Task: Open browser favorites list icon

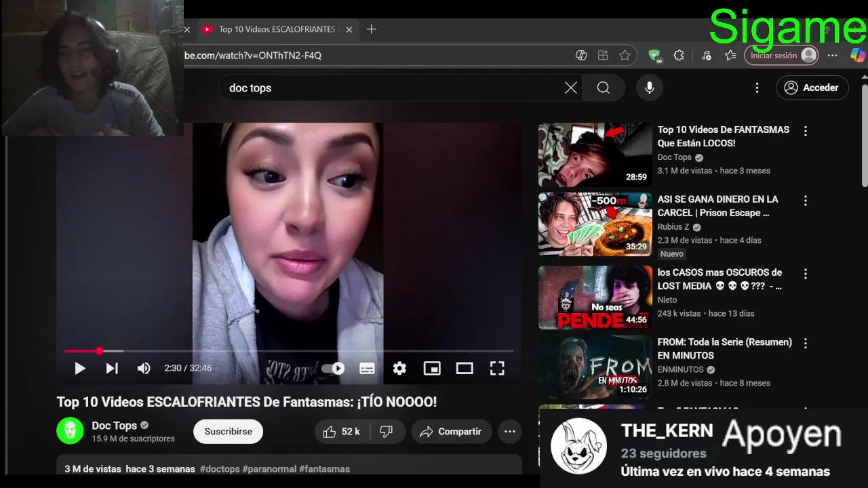Action: 730,56
